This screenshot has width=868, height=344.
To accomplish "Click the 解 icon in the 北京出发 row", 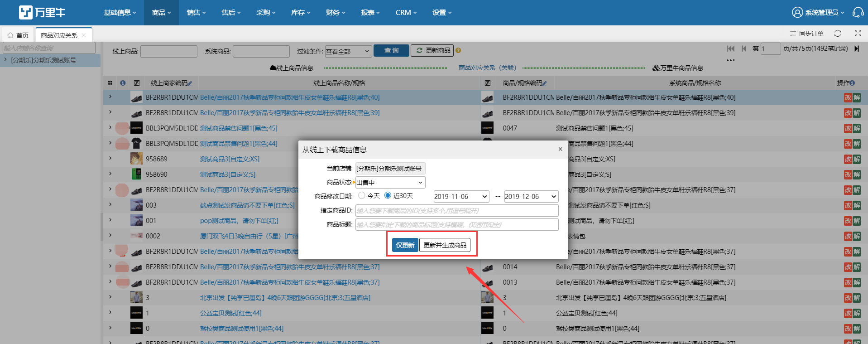I will pyautogui.click(x=857, y=298).
